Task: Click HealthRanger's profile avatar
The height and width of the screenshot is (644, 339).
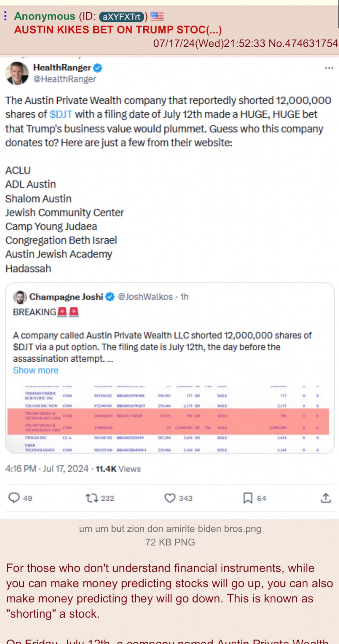Action: tap(17, 73)
